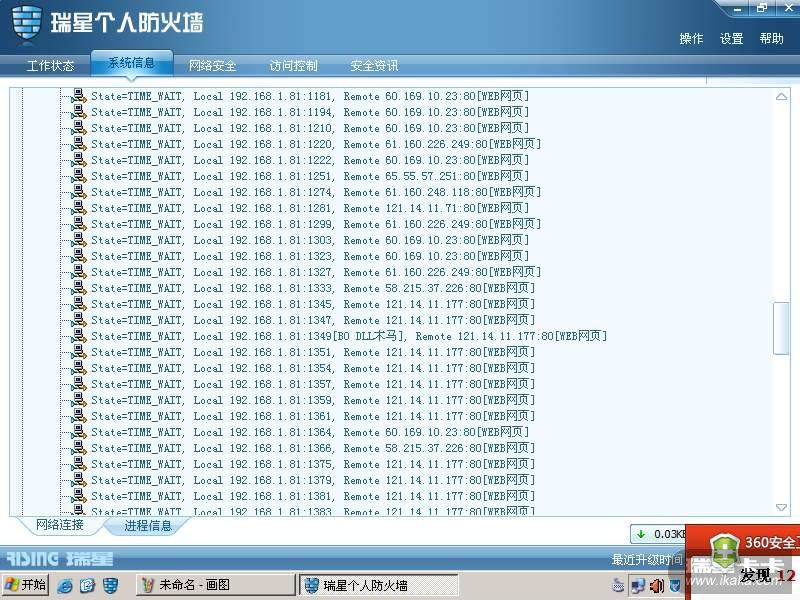Screen dimensions: 800x600
Task: Open the Windows 开始 start button
Action: pyautogui.click(x=25, y=585)
